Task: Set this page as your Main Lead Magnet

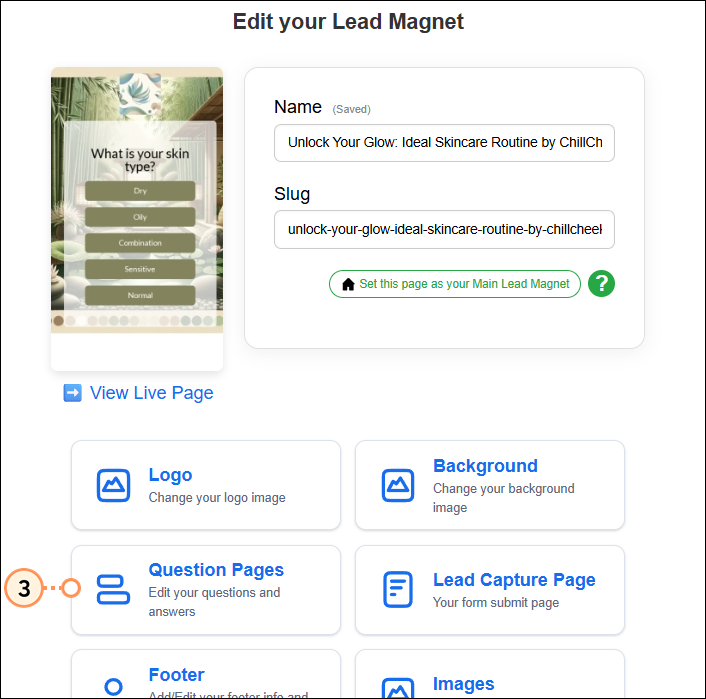Action: click(x=455, y=284)
